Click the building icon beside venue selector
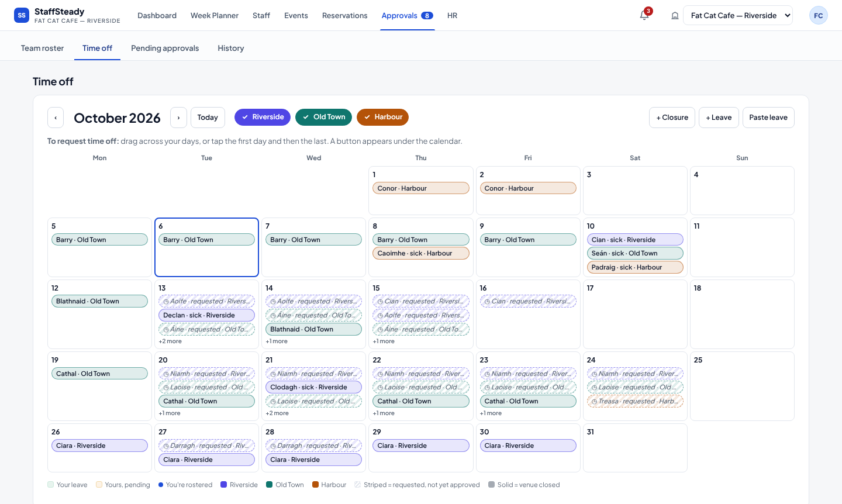This screenshot has height=504, width=842. click(675, 16)
